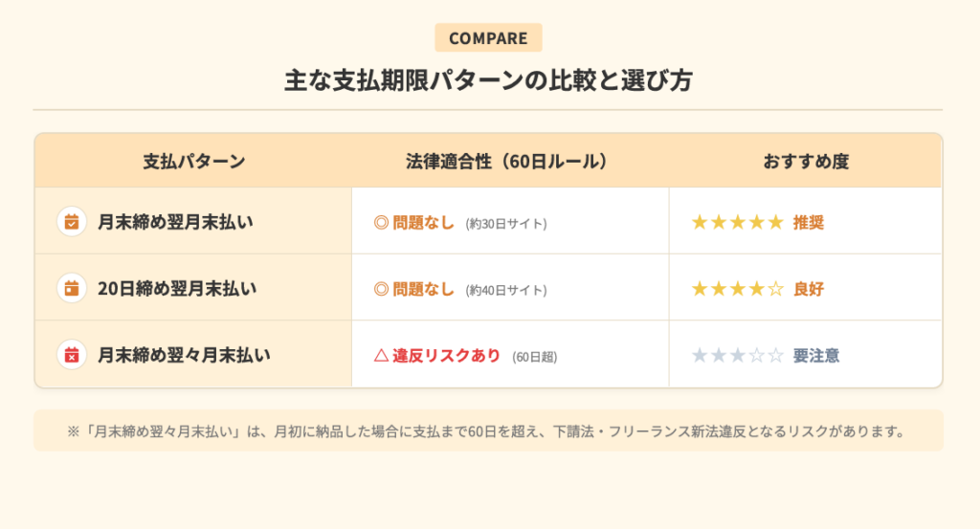Click the 推奨 recommendation label

pos(809,223)
